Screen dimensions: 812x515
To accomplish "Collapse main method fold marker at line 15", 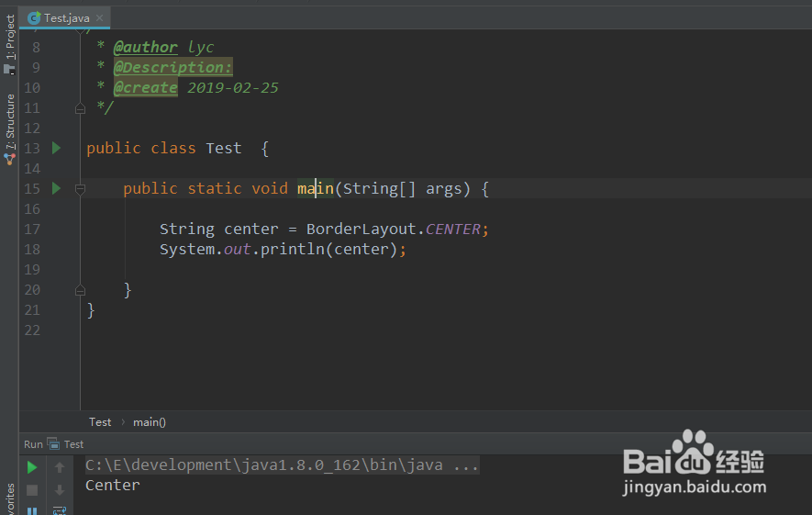I will pyautogui.click(x=80, y=189).
